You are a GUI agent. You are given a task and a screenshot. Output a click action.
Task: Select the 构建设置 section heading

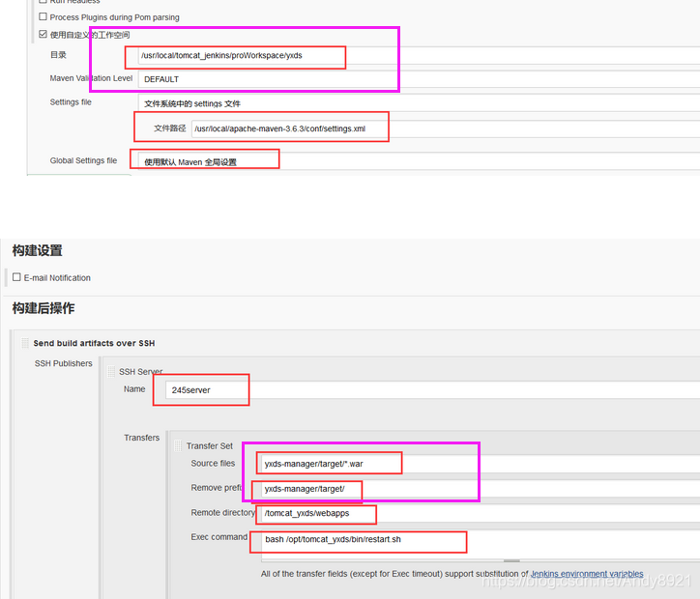(x=37, y=250)
